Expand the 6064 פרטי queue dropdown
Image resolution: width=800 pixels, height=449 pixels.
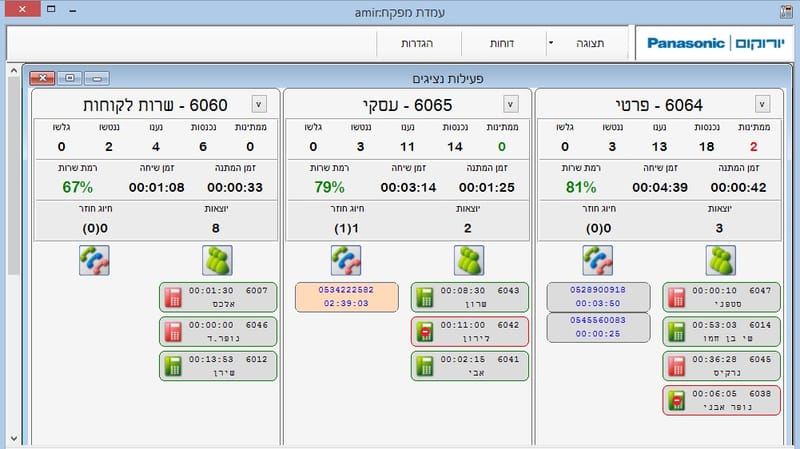point(762,105)
